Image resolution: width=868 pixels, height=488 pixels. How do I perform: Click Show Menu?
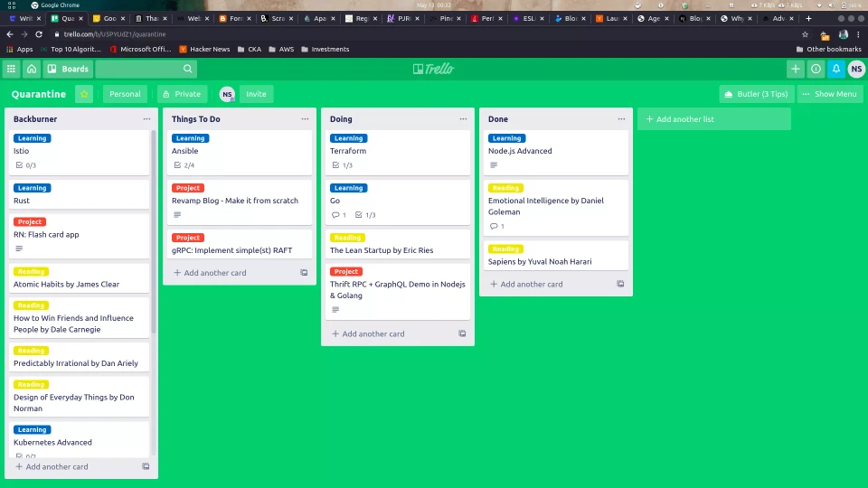(x=830, y=94)
